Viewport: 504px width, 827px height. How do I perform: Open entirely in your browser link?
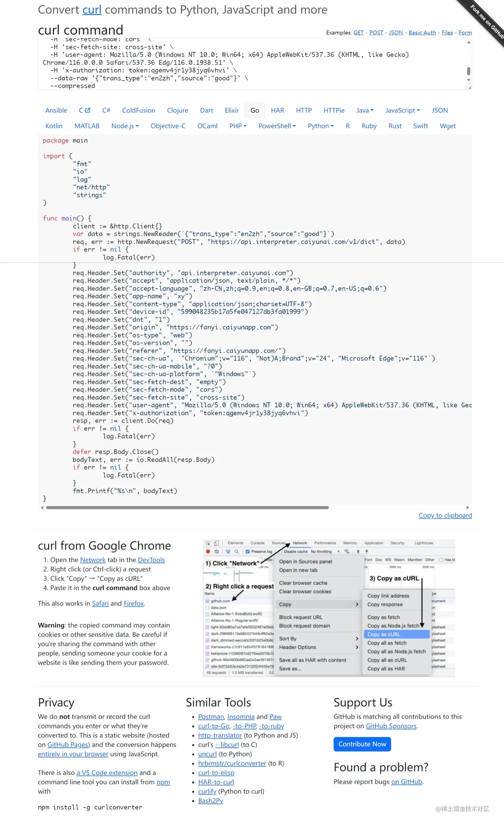click(73, 754)
